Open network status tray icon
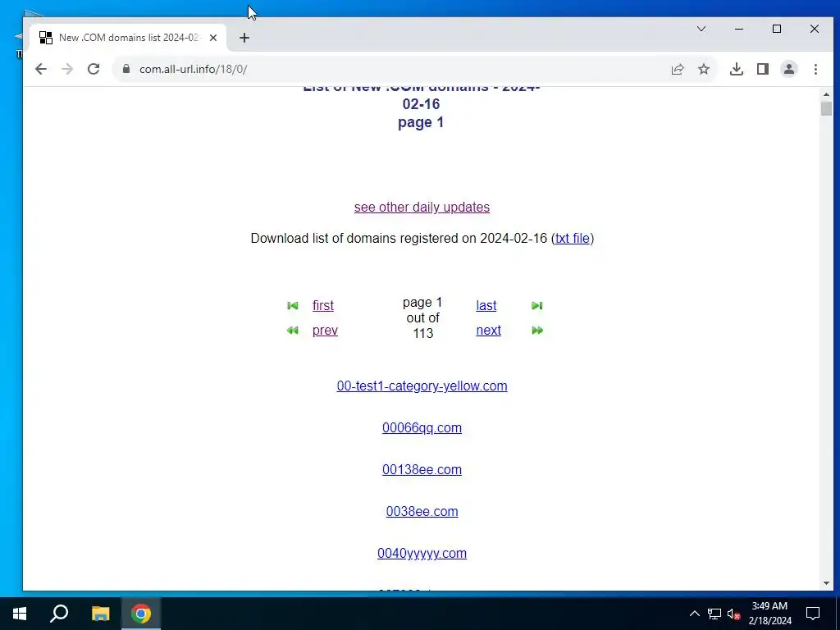The image size is (840, 630). [x=714, y=614]
